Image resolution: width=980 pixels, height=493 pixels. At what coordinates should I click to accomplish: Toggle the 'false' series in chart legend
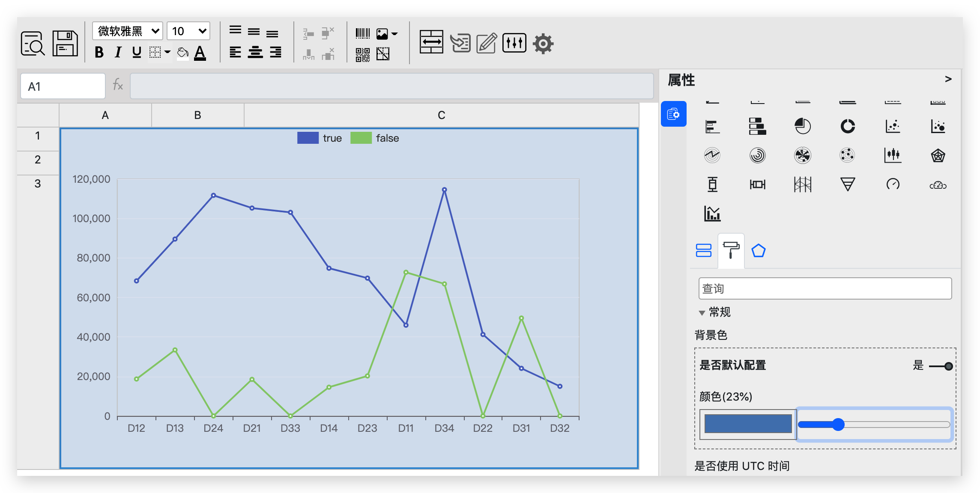[375, 138]
